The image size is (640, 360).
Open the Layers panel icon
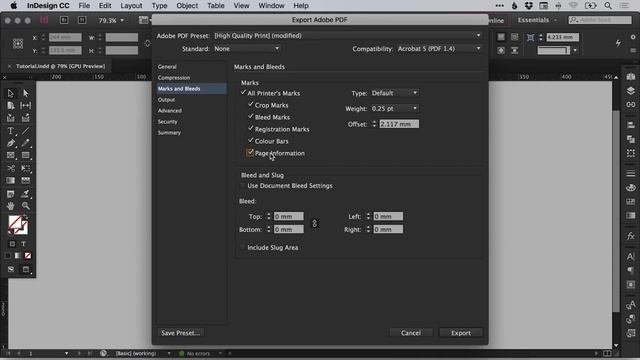(x=631, y=91)
